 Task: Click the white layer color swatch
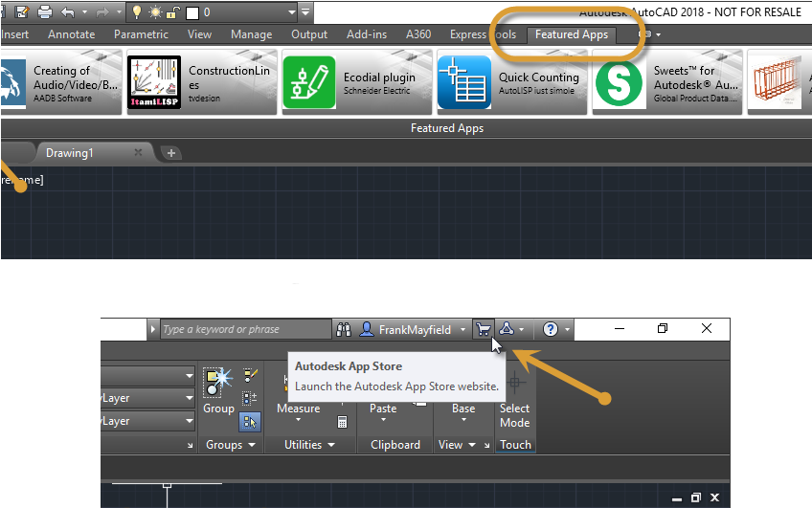pyautogui.click(x=192, y=13)
